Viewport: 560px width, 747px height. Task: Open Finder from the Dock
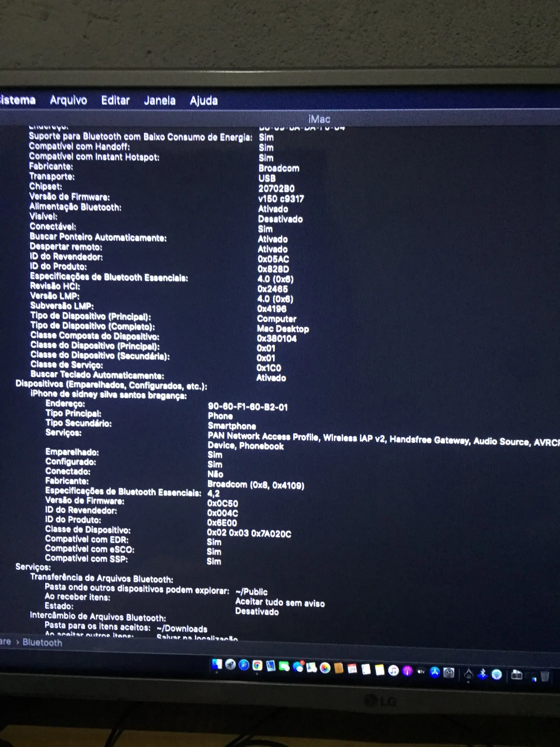click(217, 664)
